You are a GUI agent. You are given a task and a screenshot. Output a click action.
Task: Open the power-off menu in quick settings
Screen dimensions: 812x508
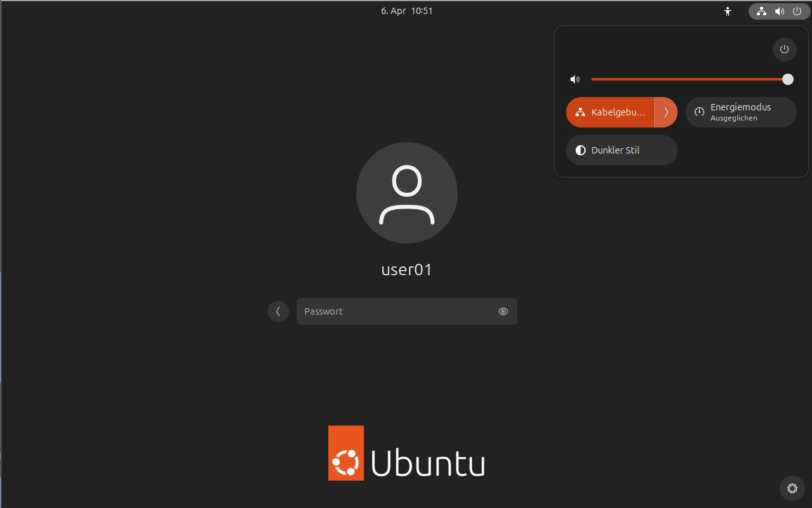point(784,49)
